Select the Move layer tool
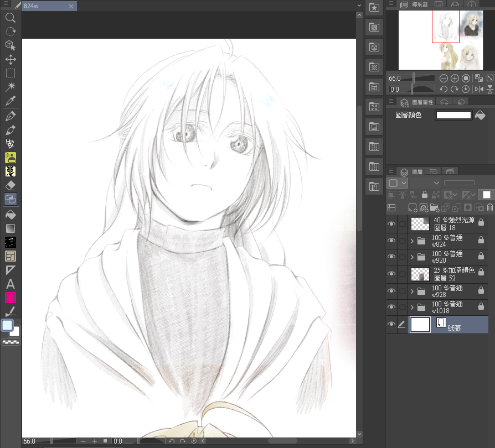Viewport: 495px width, 448px height. (11, 59)
